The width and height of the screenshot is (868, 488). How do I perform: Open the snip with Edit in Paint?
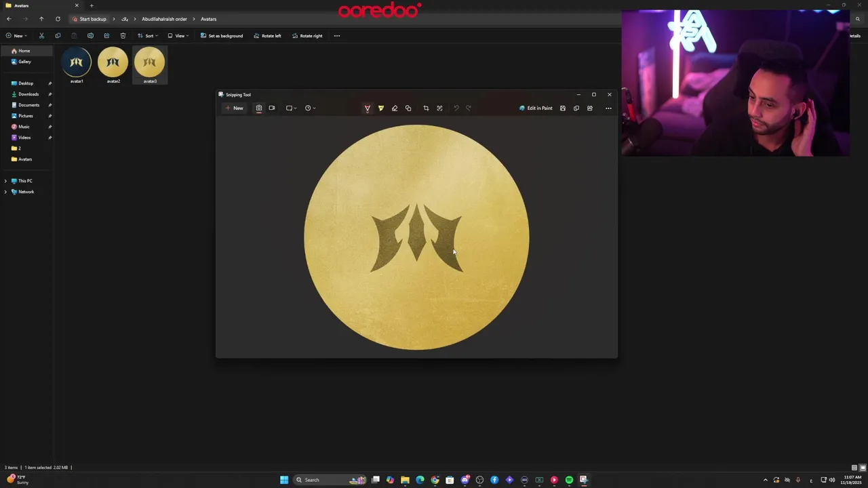pos(536,108)
